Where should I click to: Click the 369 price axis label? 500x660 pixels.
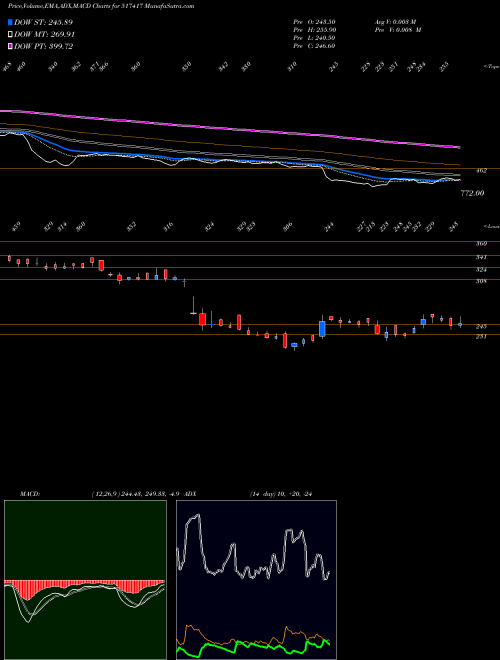(481, 244)
